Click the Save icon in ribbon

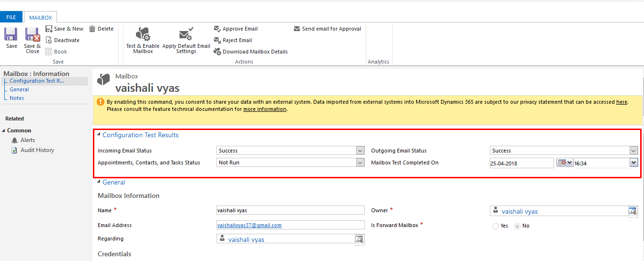(x=11, y=35)
